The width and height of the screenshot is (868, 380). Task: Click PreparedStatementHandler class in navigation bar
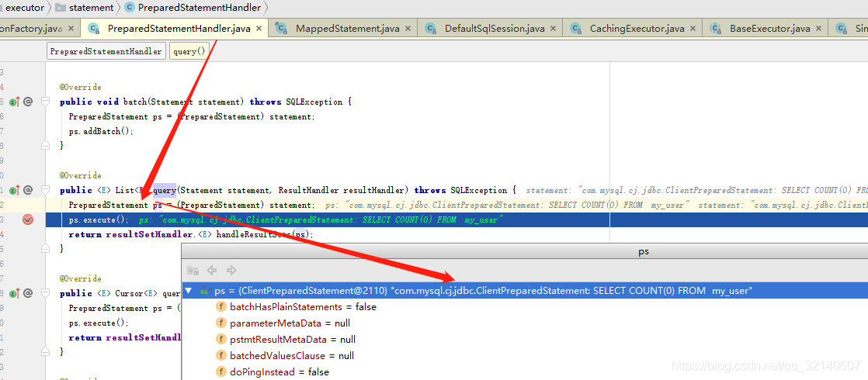click(x=193, y=8)
